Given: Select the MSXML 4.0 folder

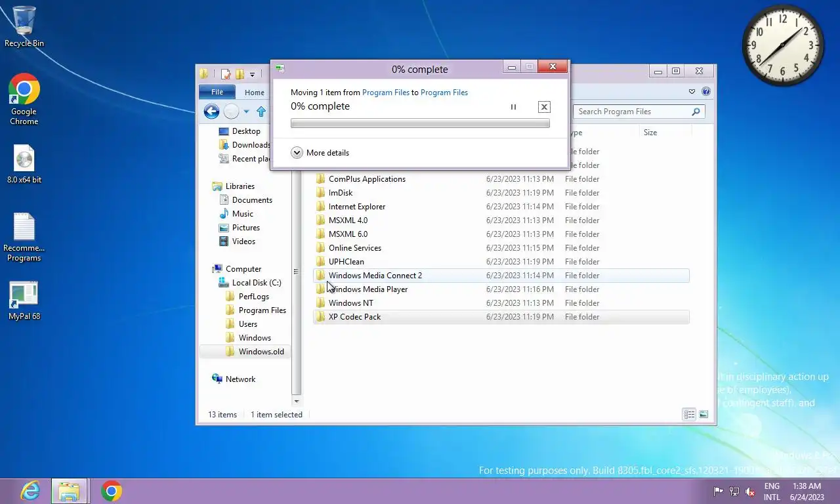Looking at the screenshot, I should [x=501, y=220].
